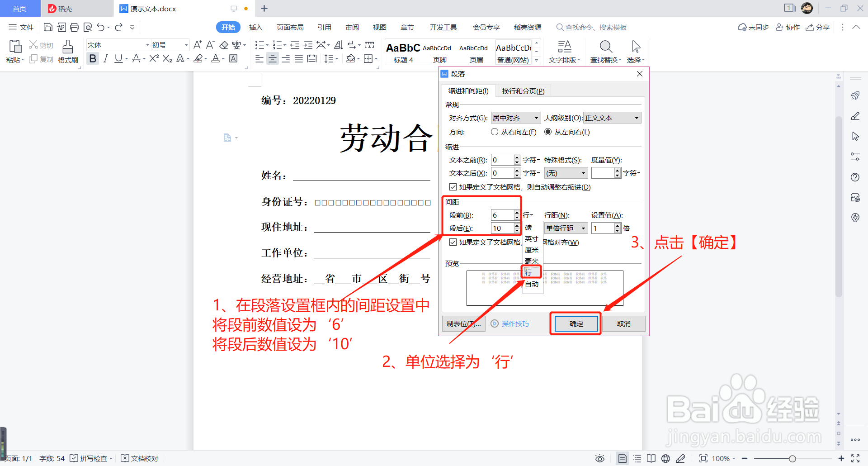Open Find and Replace magnifier tool
The width and height of the screenshot is (868, 466).
[x=606, y=47]
